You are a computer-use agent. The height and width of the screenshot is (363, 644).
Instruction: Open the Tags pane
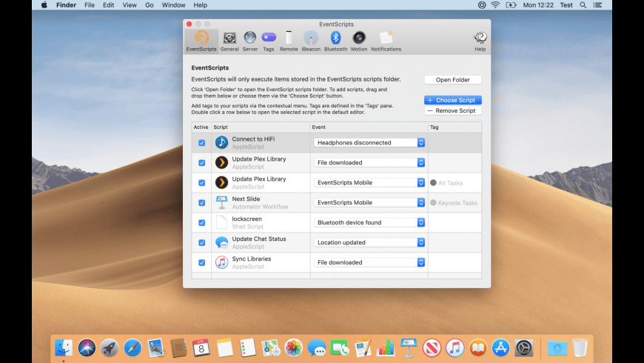click(x=269, y=40)
